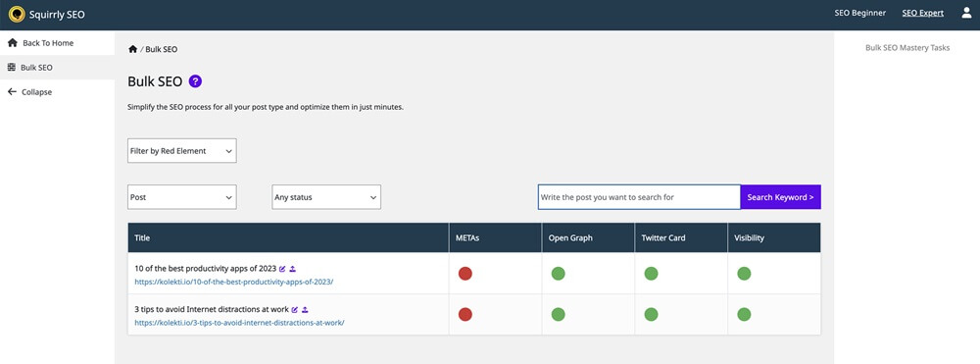Click green Visibility dot for distractions post
The width and height of the screenshot is (980, 364).
tap(744, 314)
